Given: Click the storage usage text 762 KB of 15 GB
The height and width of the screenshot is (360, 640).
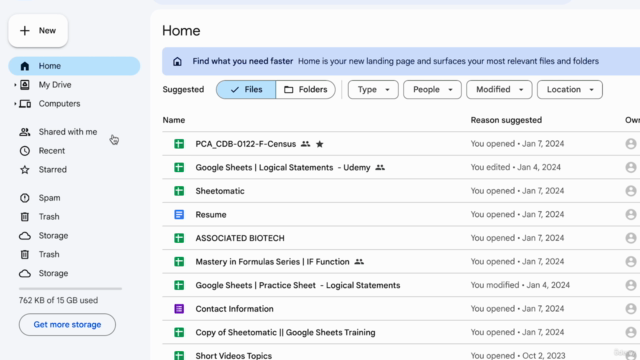Looking at the screenshot, I should pos(58,300).
